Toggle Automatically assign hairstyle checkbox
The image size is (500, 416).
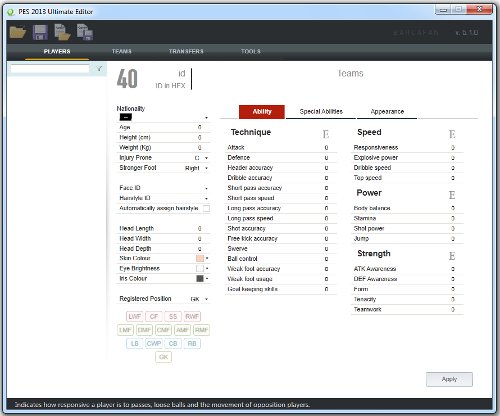206,208
